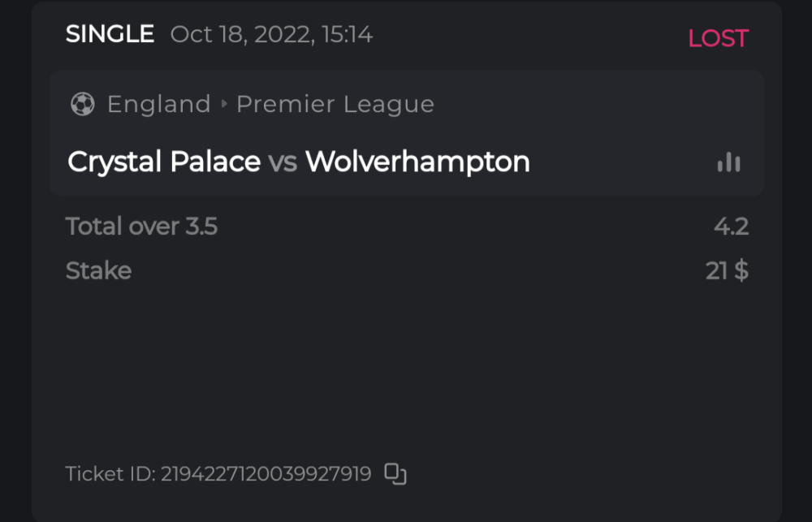Click the SINGLE bet type label
812x522 pixels.
tap(110, 34)
